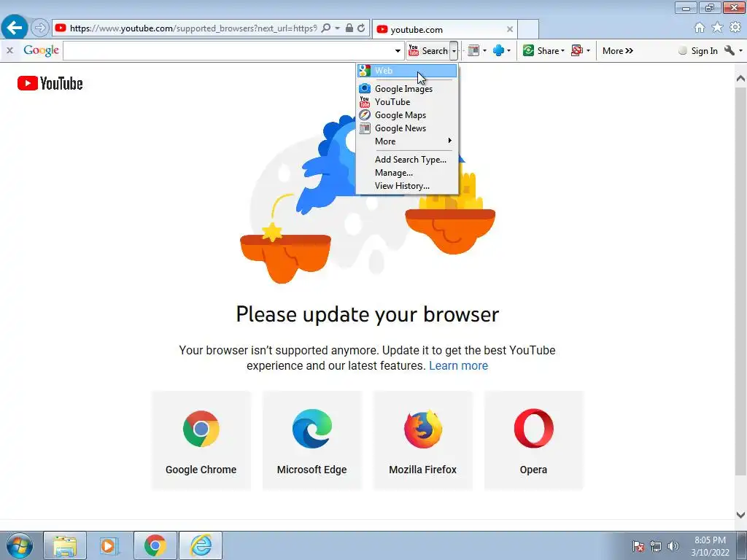Viewport: 747px width, 560px height.
Task: Open View History... from the menu
Action: pos(407,186)
